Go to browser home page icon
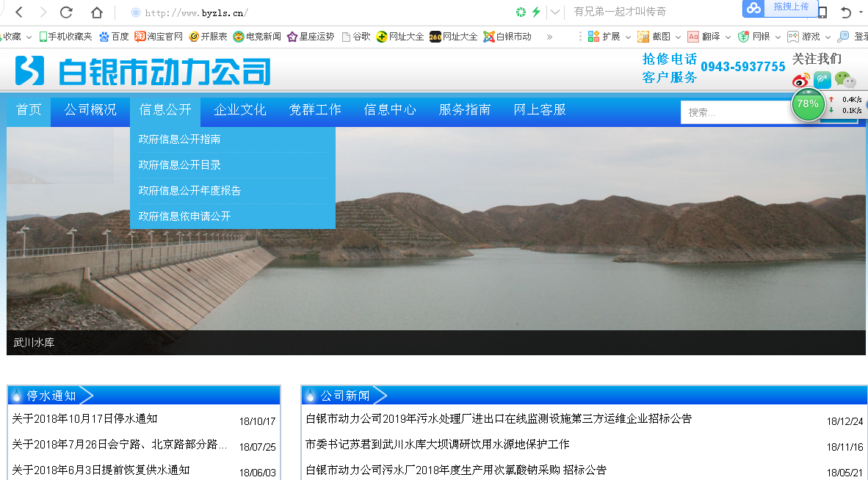 tap(97, 12)
